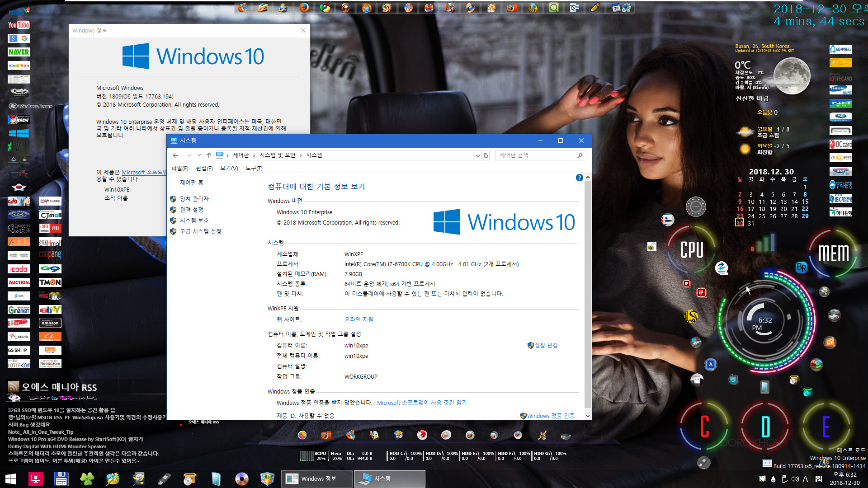The image size is (868, 488).
Task: Open the CJmall shortcut icon
Action: pyautogui.click(x=50, y=215)
